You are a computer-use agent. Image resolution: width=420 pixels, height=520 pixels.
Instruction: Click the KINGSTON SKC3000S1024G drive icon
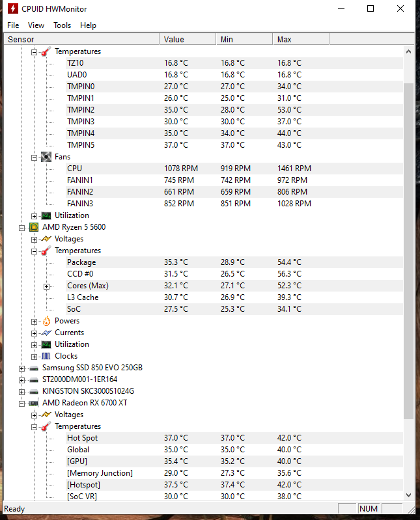pos(34,391)
